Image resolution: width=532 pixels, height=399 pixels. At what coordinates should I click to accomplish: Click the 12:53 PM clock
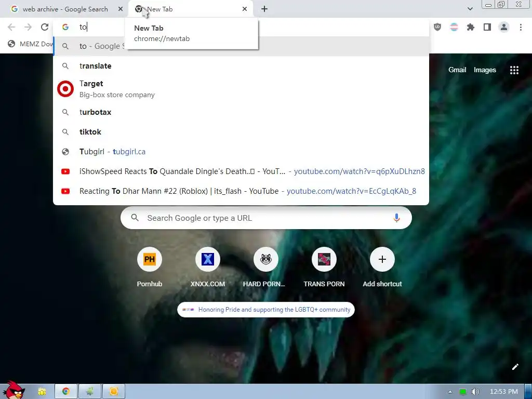pos(504,392)
